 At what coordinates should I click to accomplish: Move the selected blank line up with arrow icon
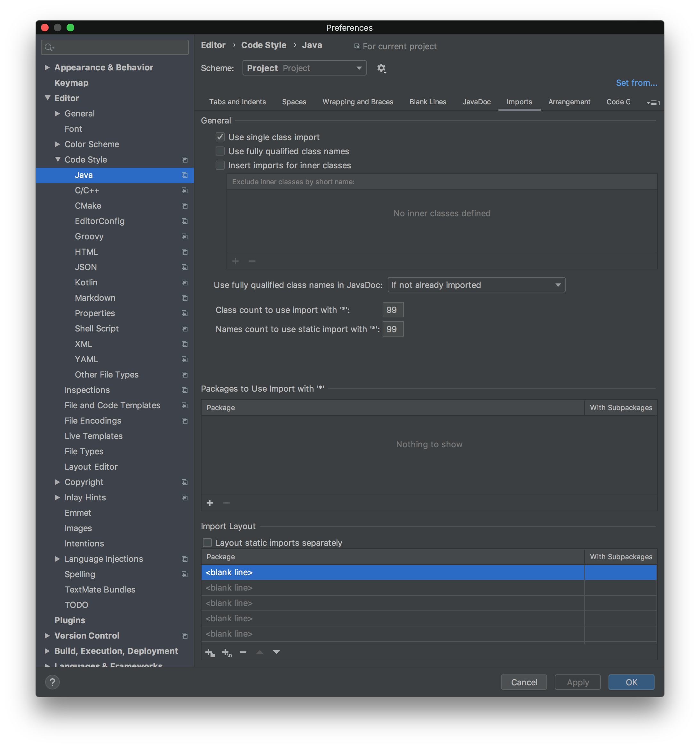coord(260,652)
